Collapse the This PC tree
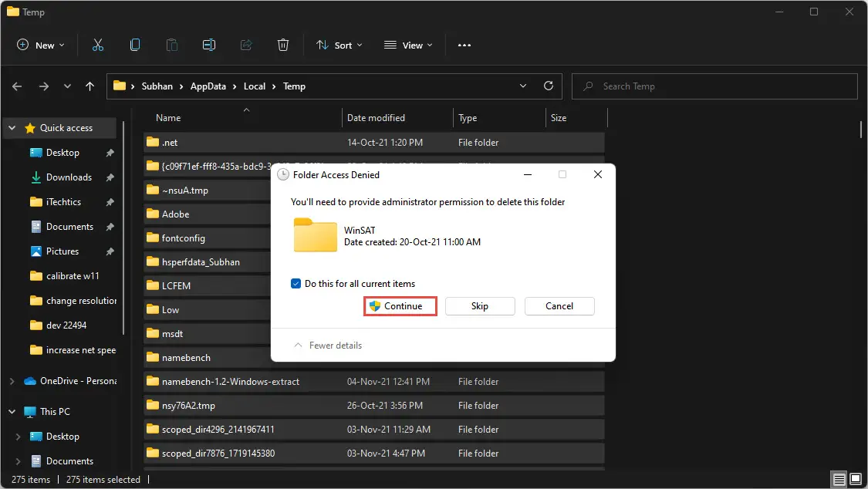 click(12, 412)
